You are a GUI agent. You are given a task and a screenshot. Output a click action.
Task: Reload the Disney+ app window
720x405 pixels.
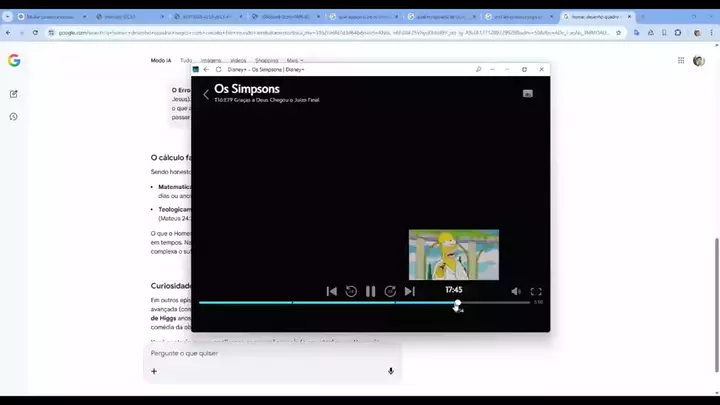click(x=218, y=69)
